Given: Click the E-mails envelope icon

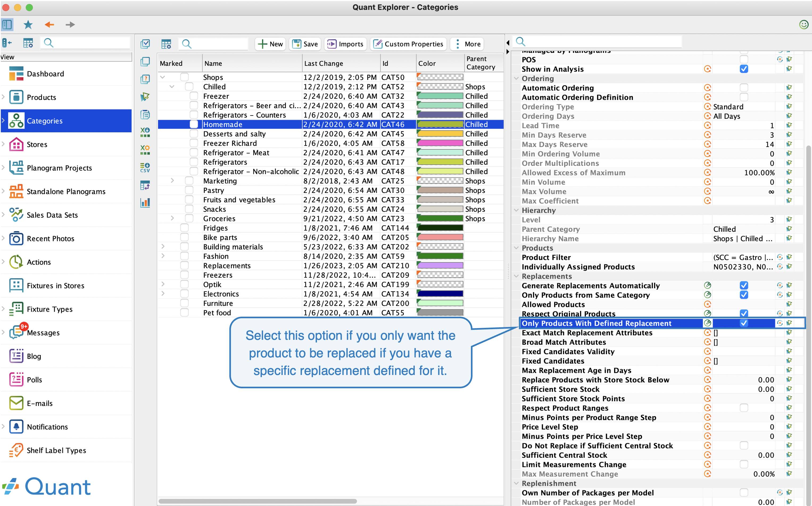Looking at the screenshot, I should (16, 403).
